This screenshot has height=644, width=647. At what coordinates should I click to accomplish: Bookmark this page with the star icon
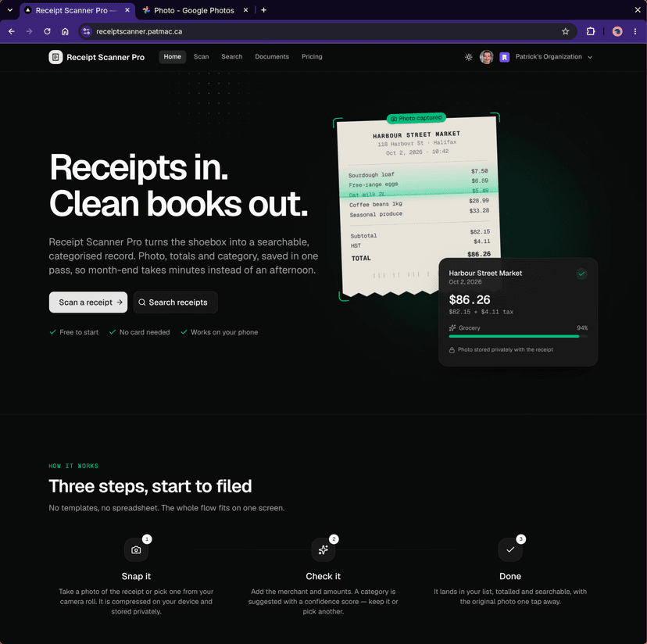(x=565, y=31)
